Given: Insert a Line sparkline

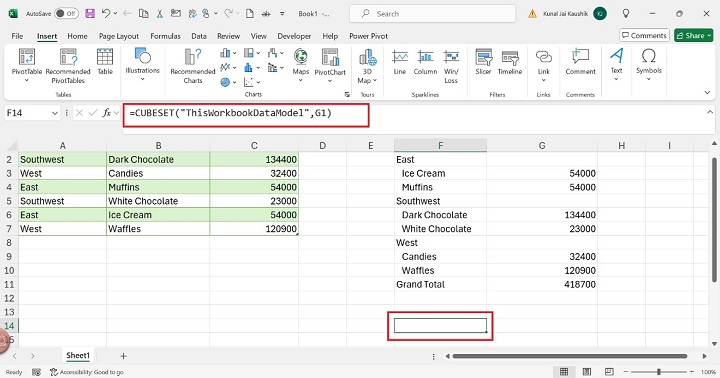Looking at the screenshot, I should (399, 62).
